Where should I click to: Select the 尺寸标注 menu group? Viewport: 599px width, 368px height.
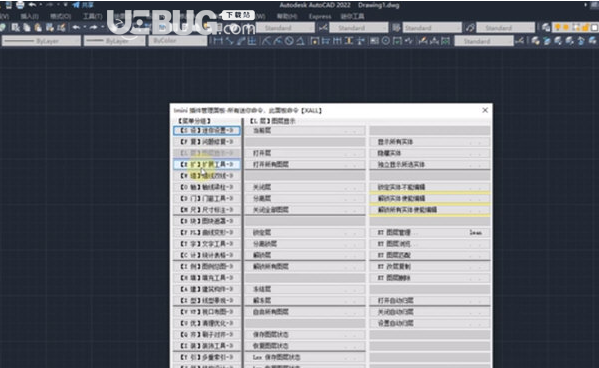pyautogui.click(x=207, y=210)
